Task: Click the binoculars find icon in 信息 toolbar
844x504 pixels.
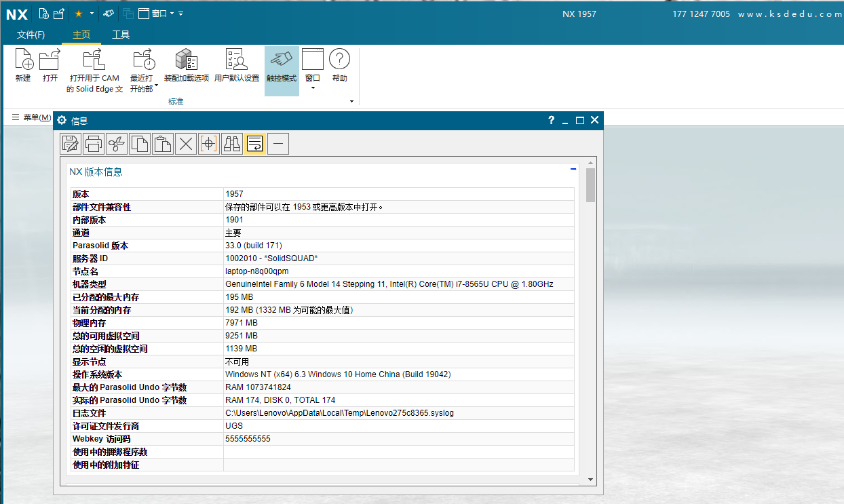Action: pos(232,143)
